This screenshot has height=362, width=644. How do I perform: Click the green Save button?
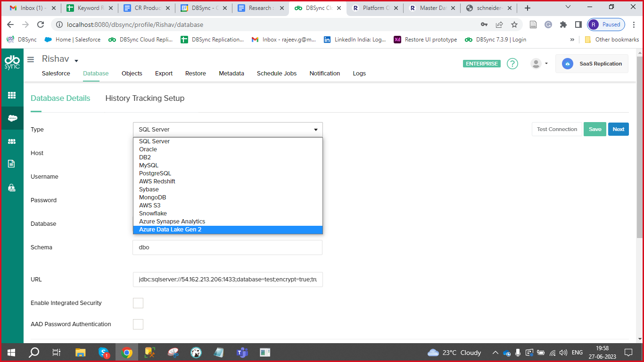coord(595,129)
